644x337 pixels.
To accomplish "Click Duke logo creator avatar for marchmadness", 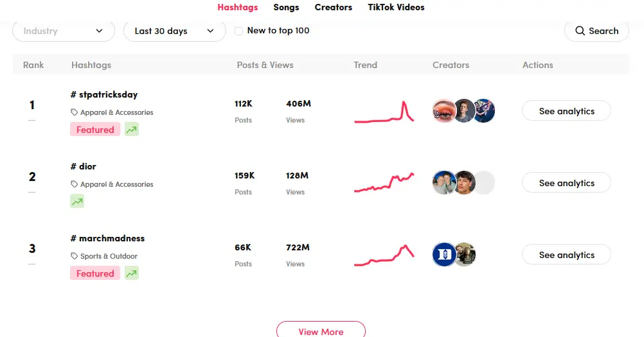I will coord(444,255).
